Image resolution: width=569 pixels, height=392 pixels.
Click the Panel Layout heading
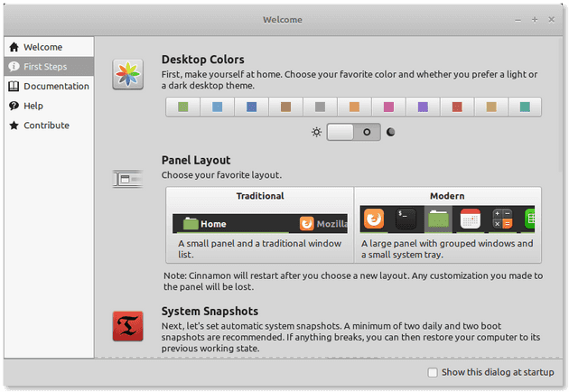click(196, 160)
